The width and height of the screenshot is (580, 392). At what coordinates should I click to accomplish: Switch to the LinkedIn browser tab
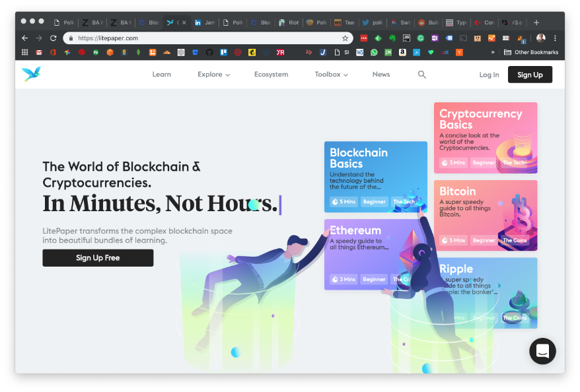[205, 22]
